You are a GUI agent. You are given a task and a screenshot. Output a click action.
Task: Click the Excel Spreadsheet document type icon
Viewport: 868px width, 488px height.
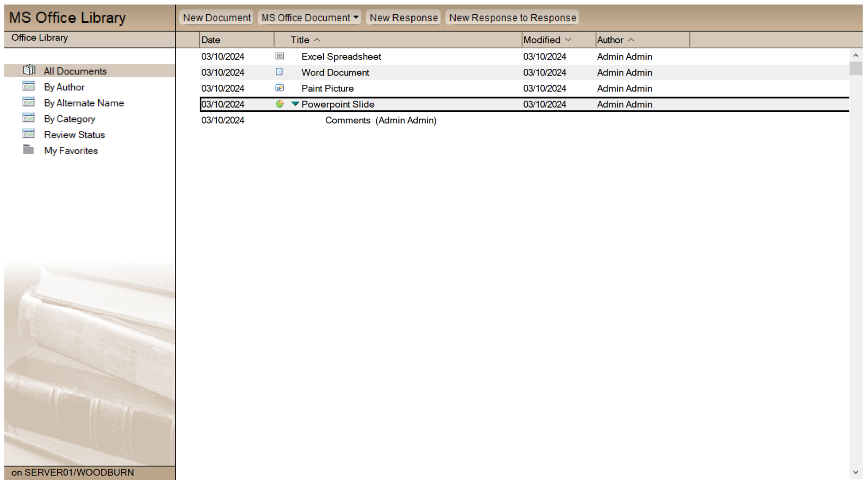coord(280,56)
